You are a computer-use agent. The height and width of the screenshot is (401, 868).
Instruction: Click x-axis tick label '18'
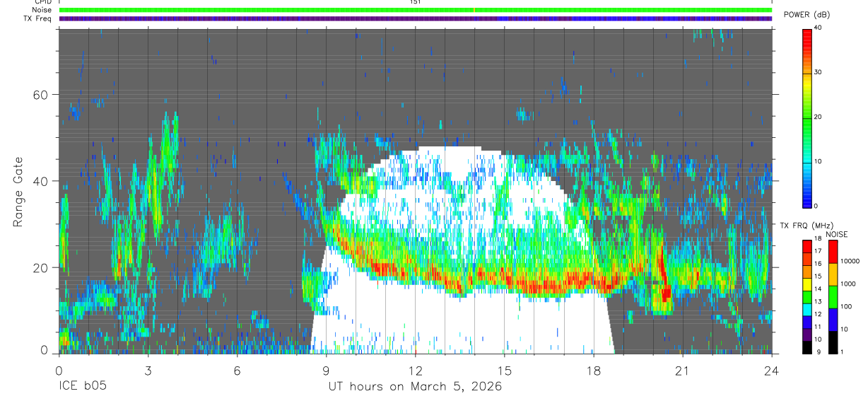(593, 371)
